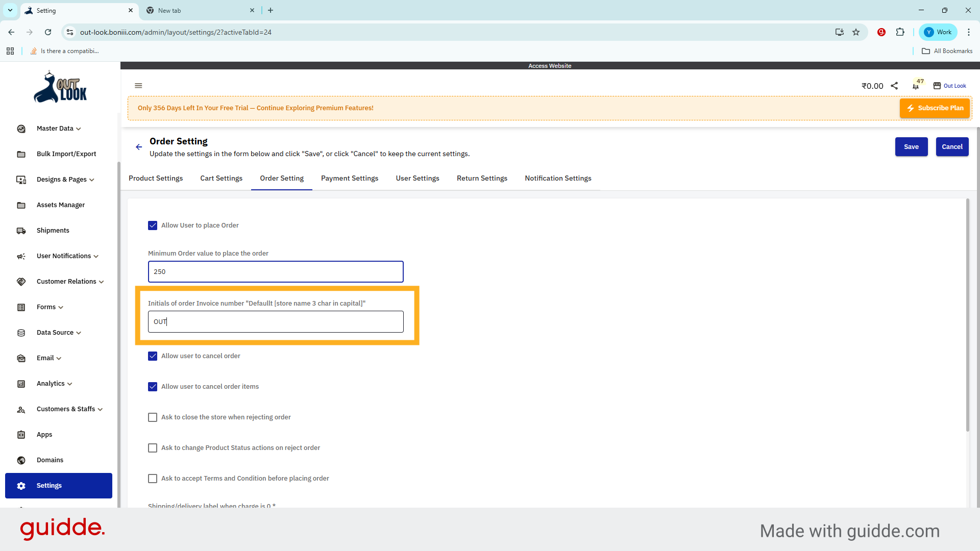Image resolution: width=980 pixels, height=551 pixels.
Task: Expand Master Data menu
Action: click(58, 129)
